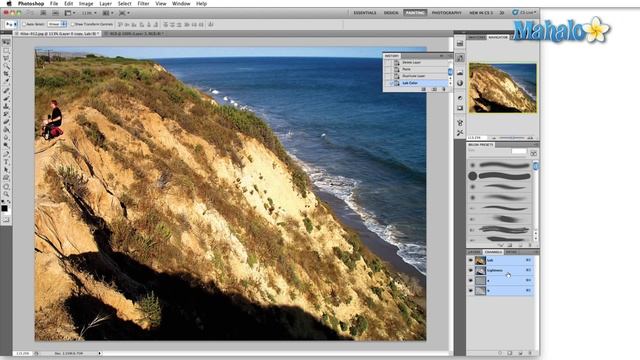
Task: Select the Quick Selection tool
Action: [6, 66]
